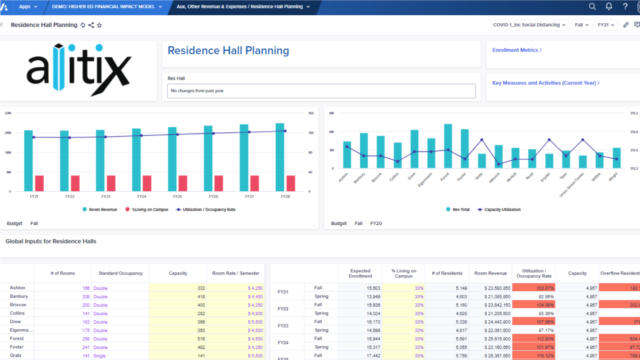
Task: Click the alitix logo image
Action: click(x=79, y=70)
